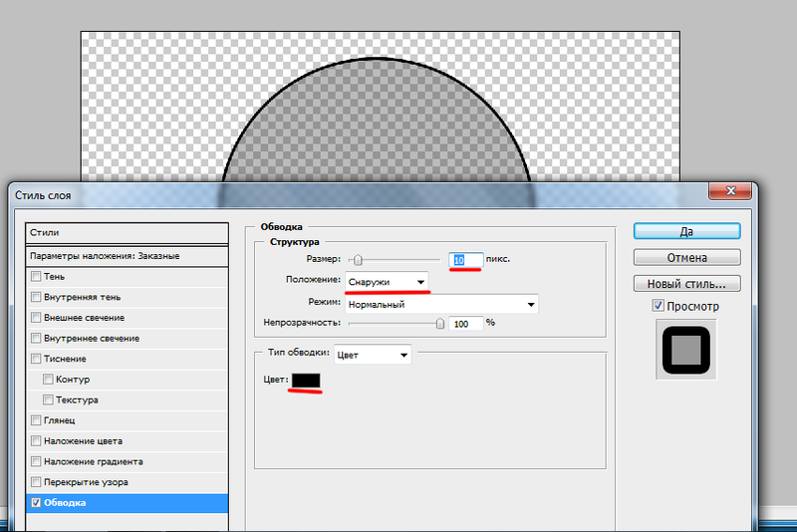
Task: Click the Да button
Action: click(686, 231)
